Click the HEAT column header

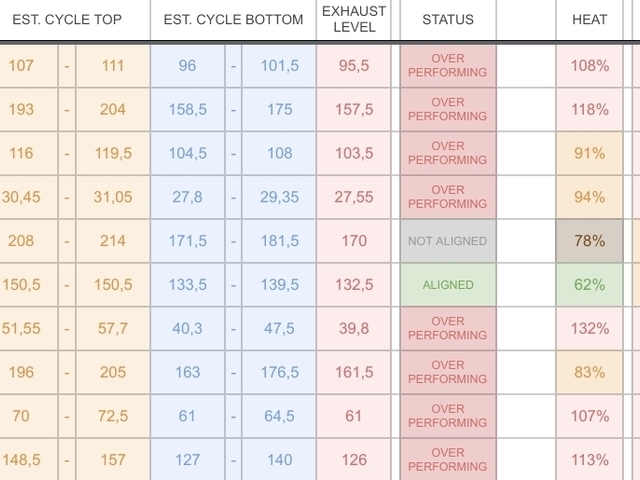(x=589, y=19)
